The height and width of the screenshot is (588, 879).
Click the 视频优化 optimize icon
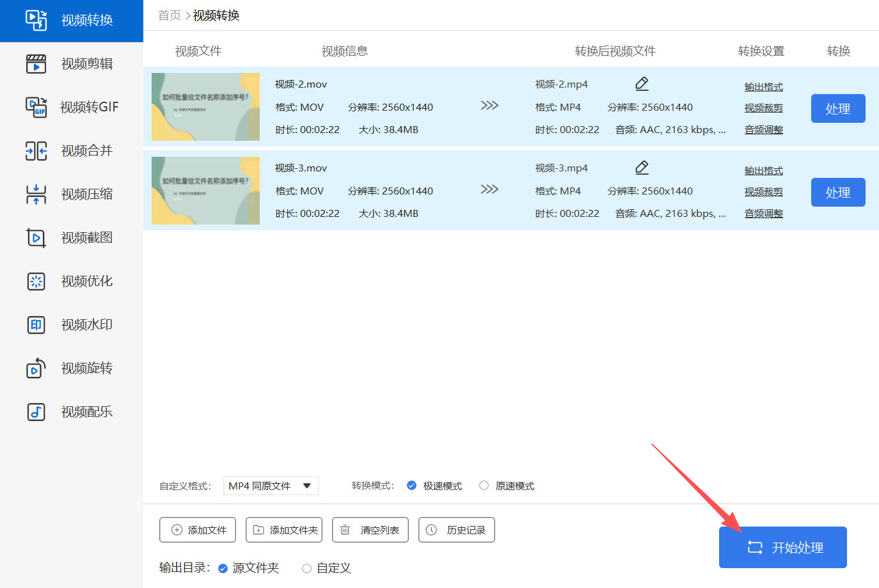[36, 281]
